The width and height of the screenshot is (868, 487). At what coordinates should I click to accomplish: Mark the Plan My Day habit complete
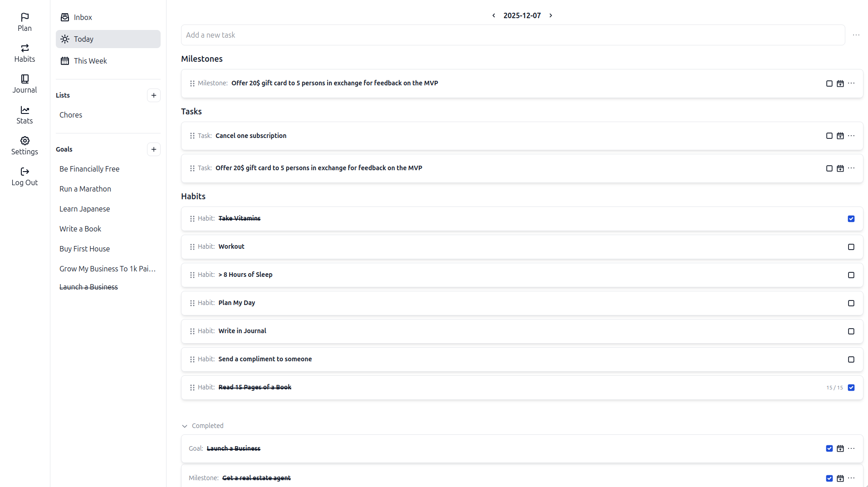[851, 303]
